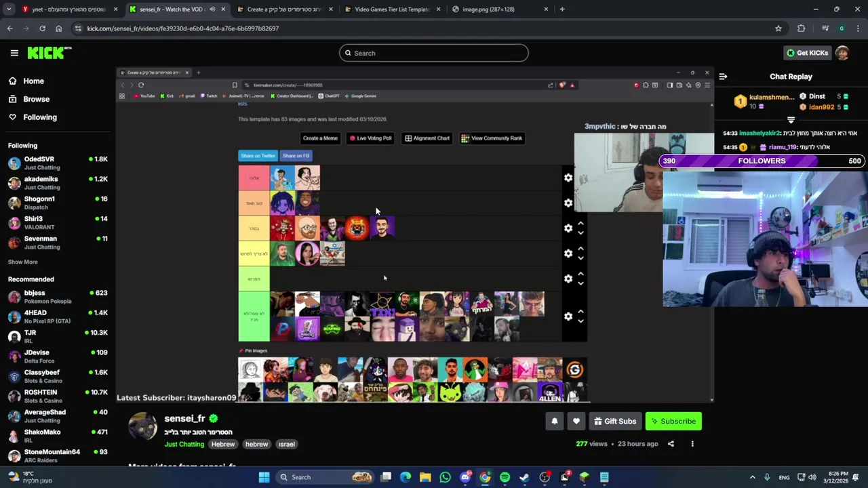The height and width of the screenshot is (488, 868).
Task: Open File Explorer from the taskbar
Action: tap(425, 477)
